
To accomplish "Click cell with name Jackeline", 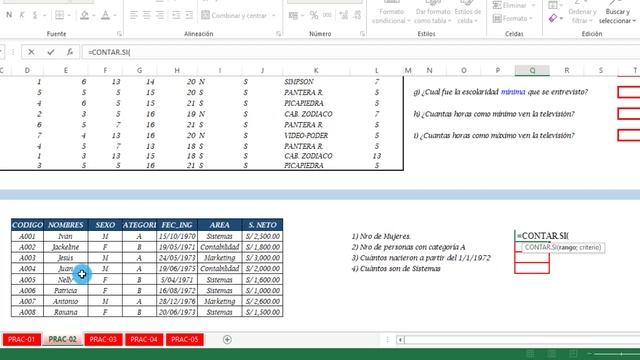I will [65, 247].
